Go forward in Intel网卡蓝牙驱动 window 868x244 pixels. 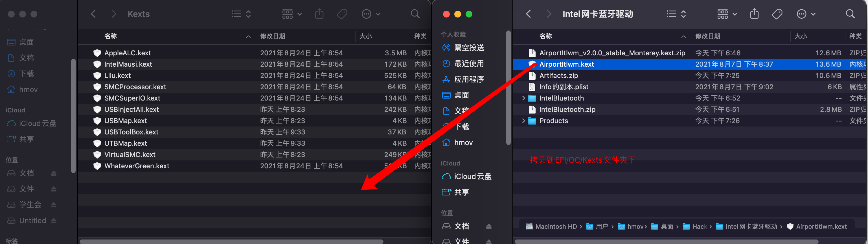pyautogui.click(x=549, y=14)
